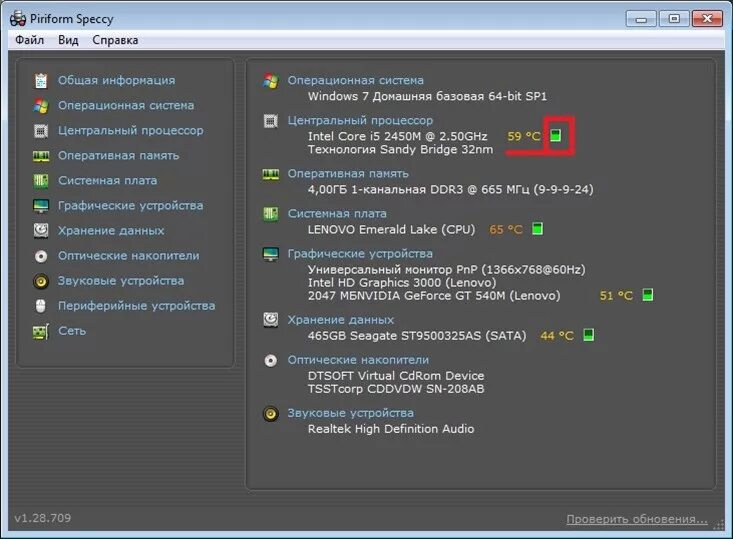This screenshot has height=539, width=733.
Task: Open the Хранение данных summary heading
Action: (340, 320)
